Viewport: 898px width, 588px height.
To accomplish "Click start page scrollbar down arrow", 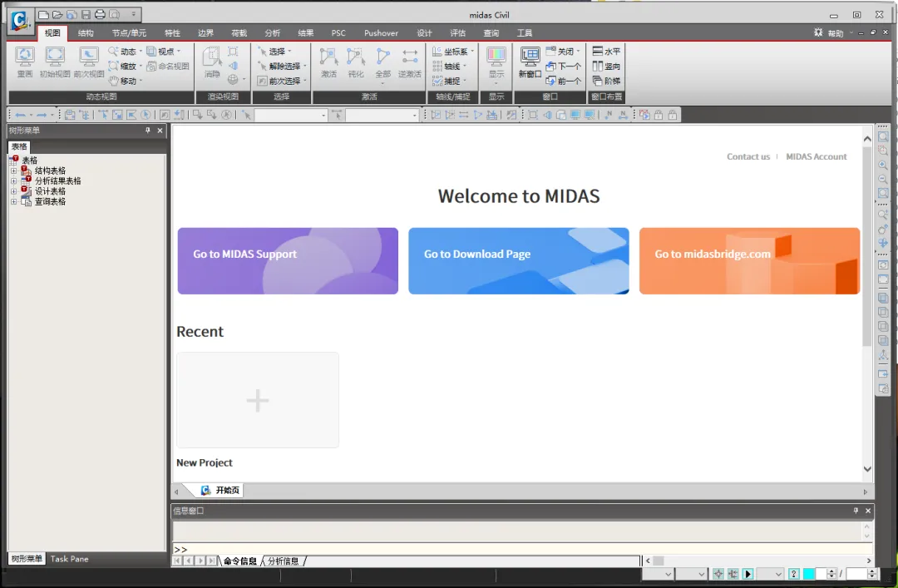I will pos(867,469).
